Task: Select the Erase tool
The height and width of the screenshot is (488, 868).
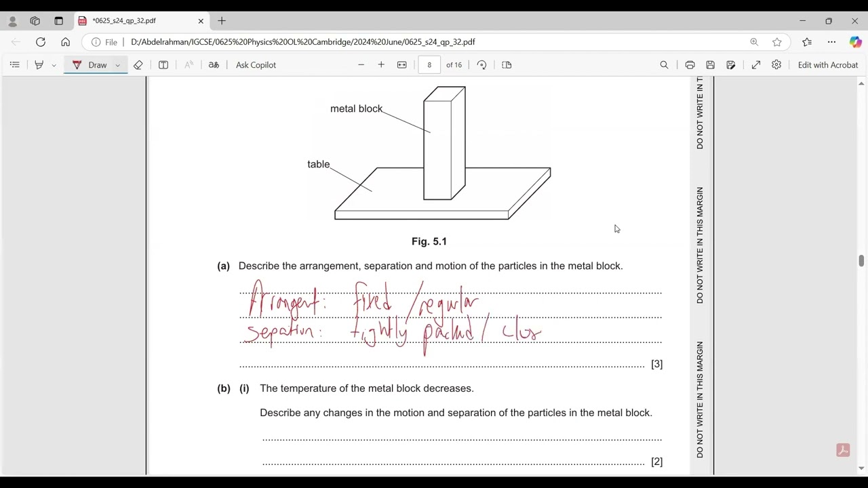Action: coord(138,65)
